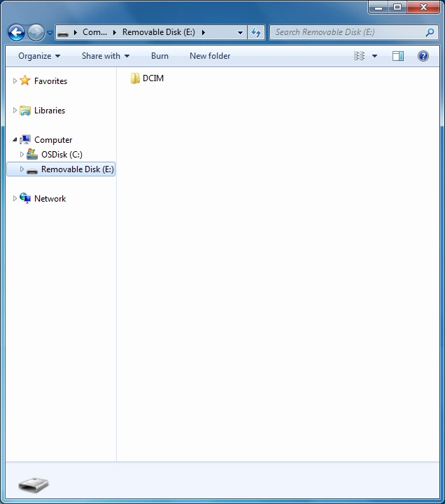Click the Search Removable Disk input field

[x=346, y=32]
